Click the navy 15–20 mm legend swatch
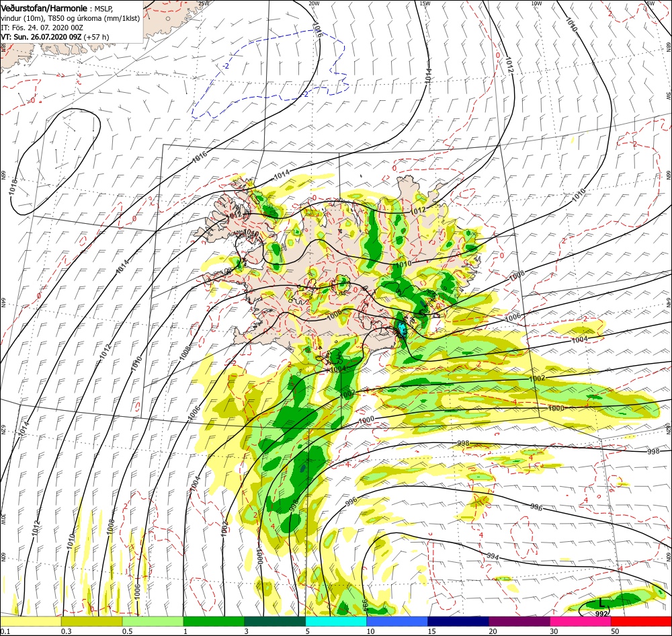 (458, 621)
